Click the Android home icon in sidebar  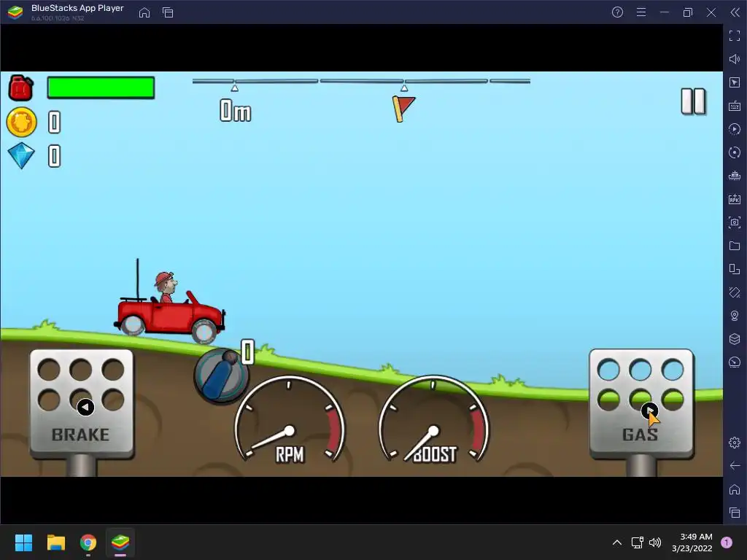[735, 489]
